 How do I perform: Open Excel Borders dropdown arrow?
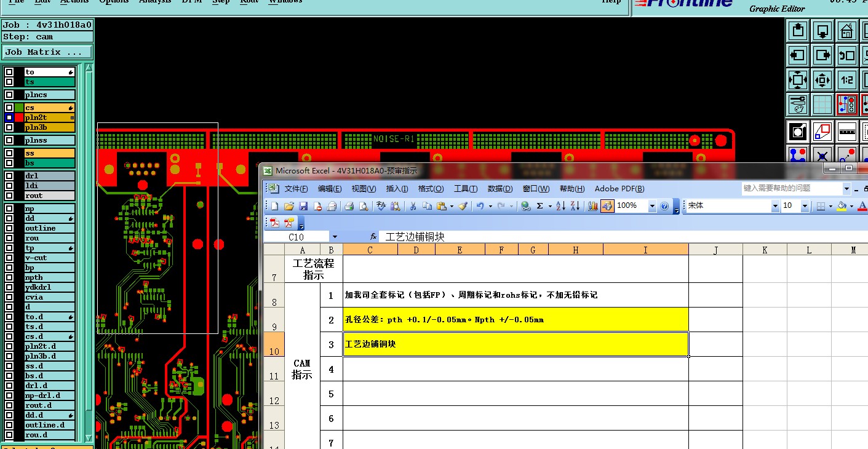(x=830, y=206)
